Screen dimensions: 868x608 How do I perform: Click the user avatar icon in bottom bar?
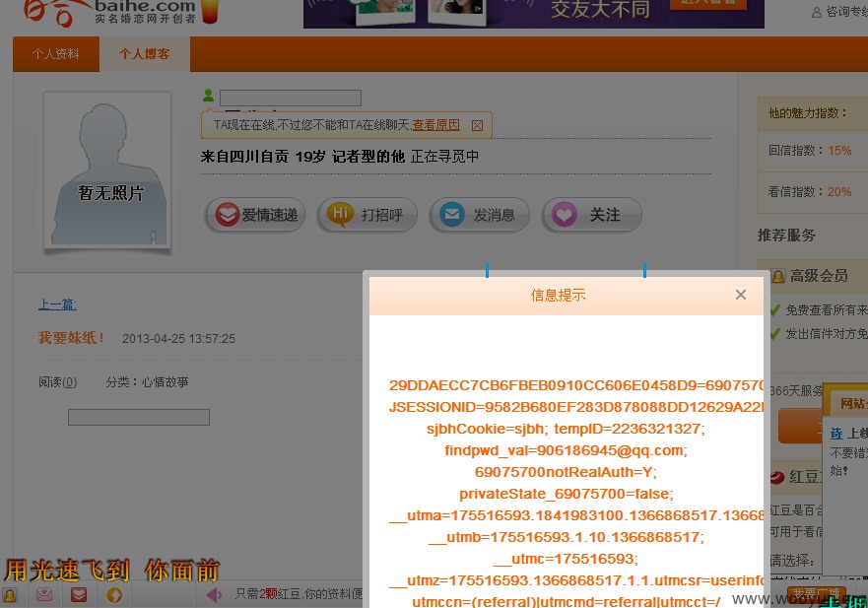pyautogui.click(x=10, y=595)
